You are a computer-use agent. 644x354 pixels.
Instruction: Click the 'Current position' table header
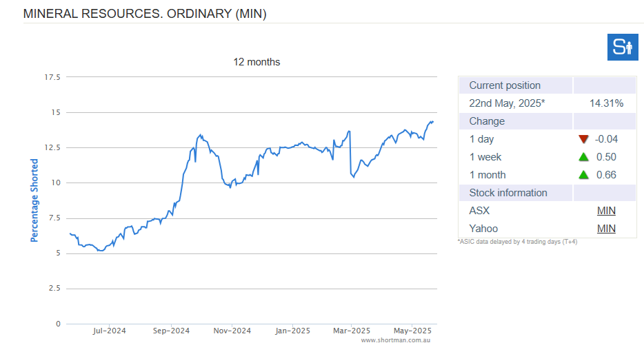(505, 85)
